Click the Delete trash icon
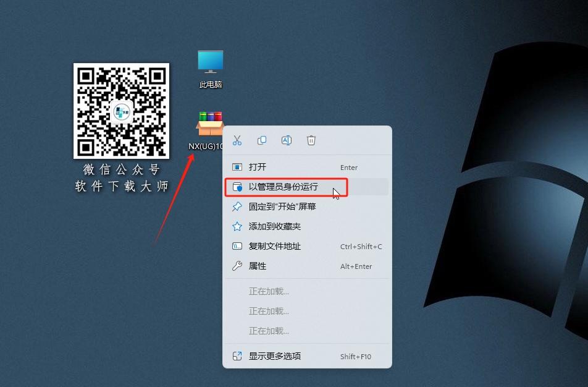The width and height of the screenshot is (588, 387). coord(311,140)
